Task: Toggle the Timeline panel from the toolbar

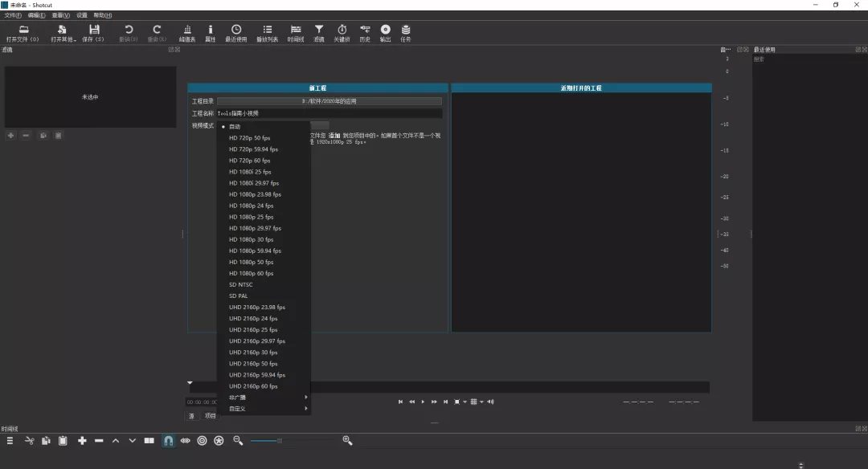Action: coord(296,33)
